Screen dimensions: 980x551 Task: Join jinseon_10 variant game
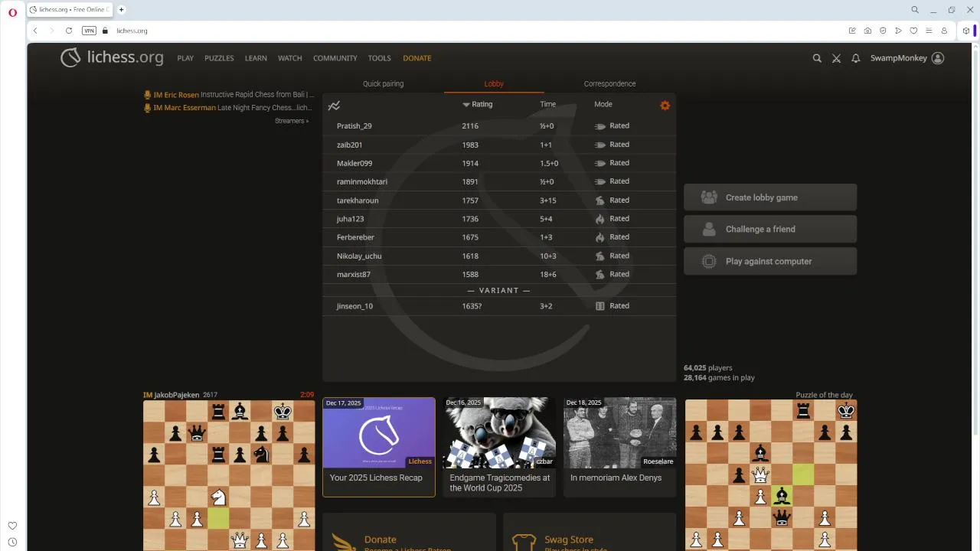[499, 306]
